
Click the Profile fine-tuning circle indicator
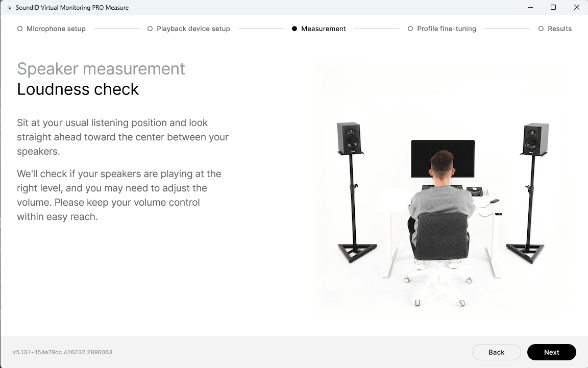[410, 29]
